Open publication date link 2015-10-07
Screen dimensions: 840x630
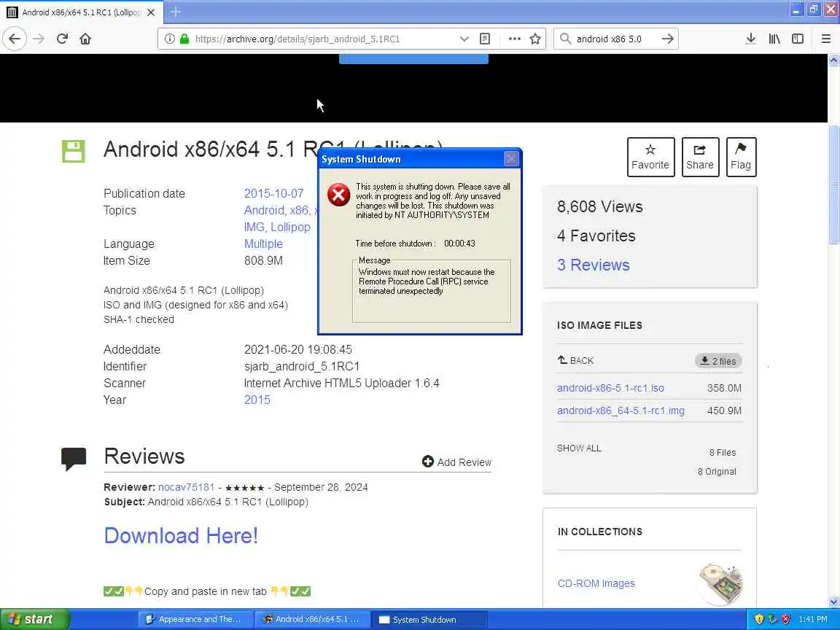click(273, 193)
